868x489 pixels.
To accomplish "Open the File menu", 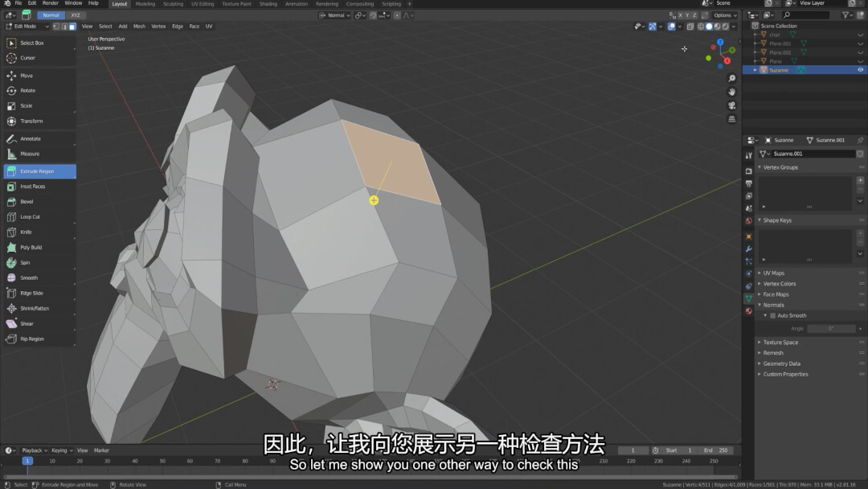I will (18, 3).
